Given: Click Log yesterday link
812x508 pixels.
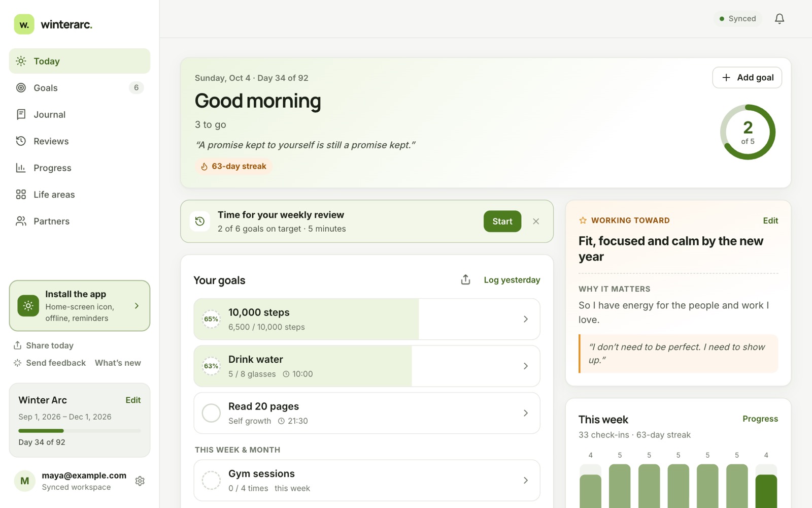Looking at the screenshot, I should pyautogui.click(x=512, y=280).
